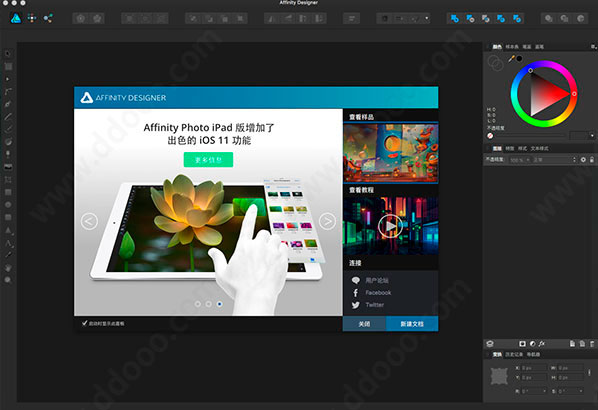Select the Transparency tool
598x410 pixels.
[x=8, y=154]
